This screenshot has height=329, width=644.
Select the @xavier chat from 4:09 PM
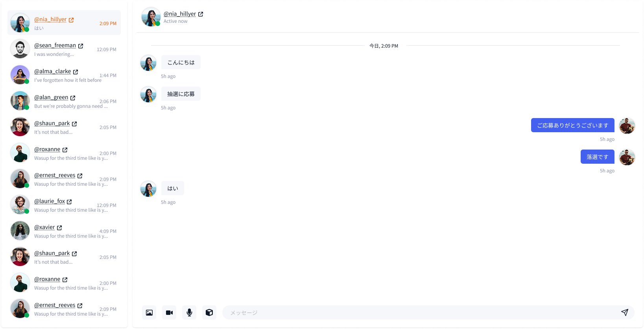tap(67, 231)
